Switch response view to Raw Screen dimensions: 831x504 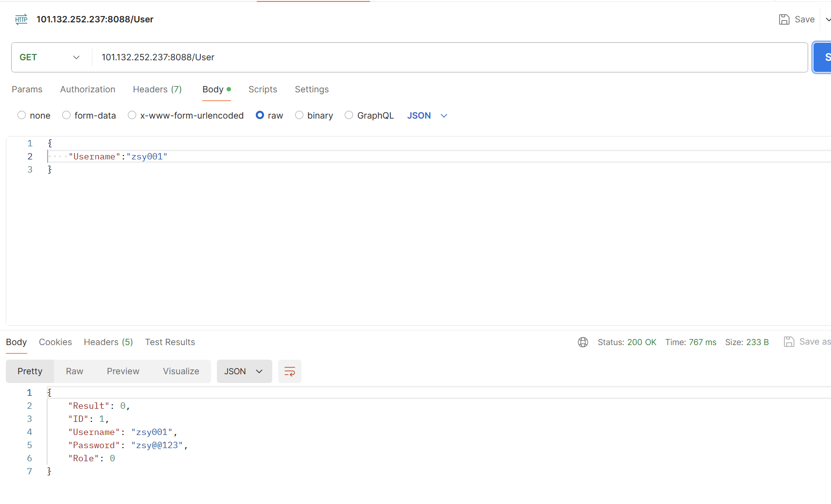[74, 371]
